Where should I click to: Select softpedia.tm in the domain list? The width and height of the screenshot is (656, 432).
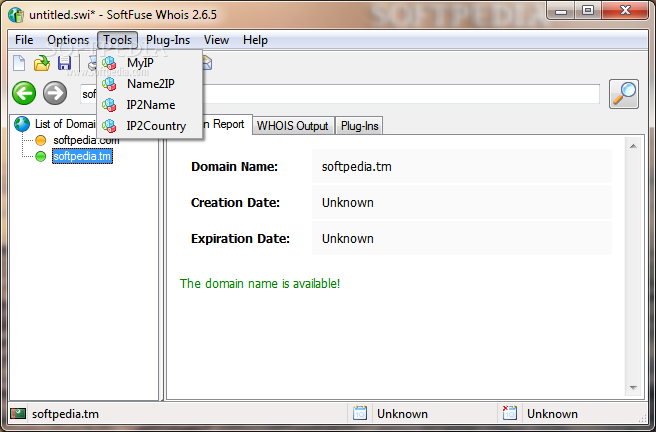[82, 156]
